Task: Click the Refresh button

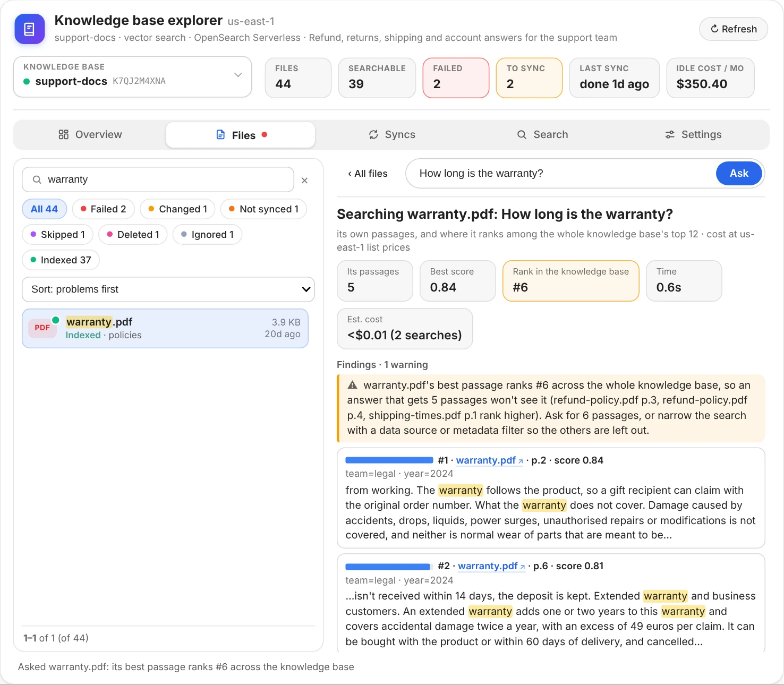Action: 734,29
